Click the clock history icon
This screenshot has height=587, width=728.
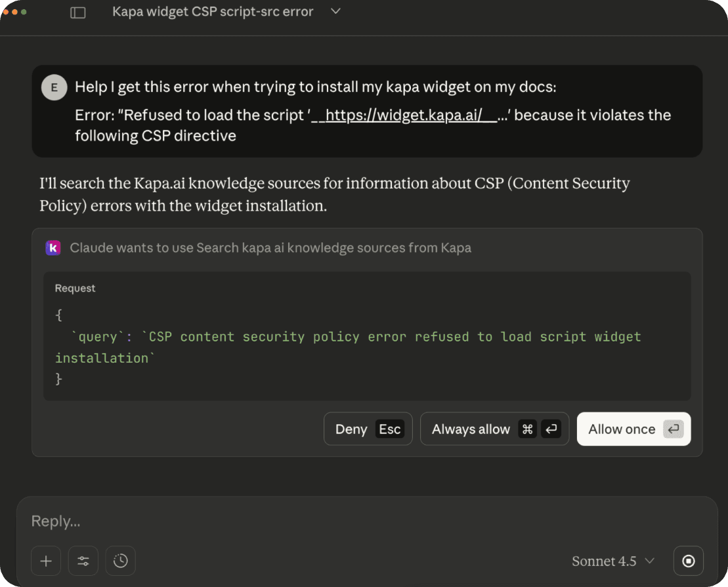click(120, 561)
